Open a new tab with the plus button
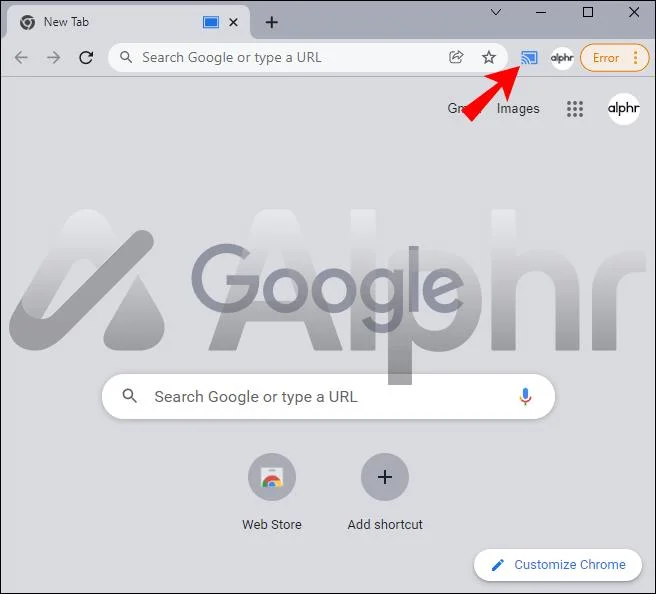Viewport: 656px width, 594px height. coord(272,22)
